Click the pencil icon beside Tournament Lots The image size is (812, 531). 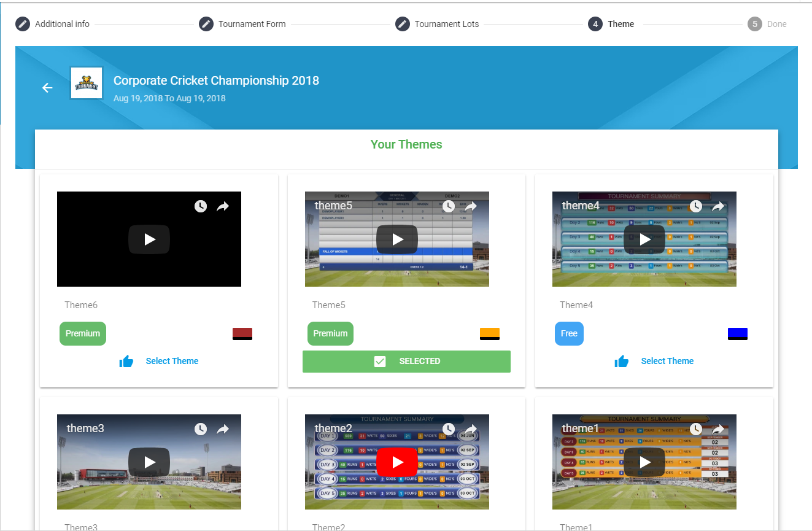tap(403, 24)
